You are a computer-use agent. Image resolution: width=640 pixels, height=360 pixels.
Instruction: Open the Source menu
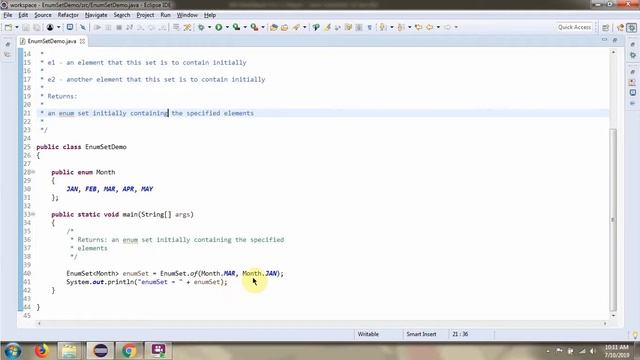(43, 15)
